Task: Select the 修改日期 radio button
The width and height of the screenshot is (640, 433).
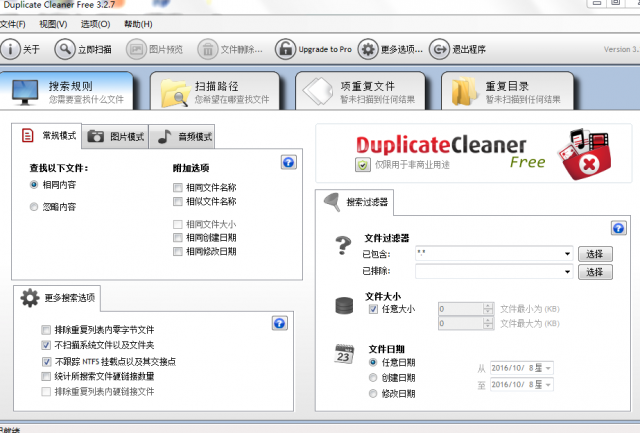Action: 373,393
